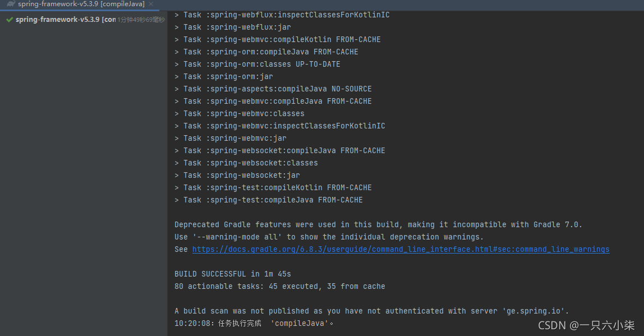Open the docs.gradle.org command line warnings link
The image size is (644, 336).
point(401,249)
